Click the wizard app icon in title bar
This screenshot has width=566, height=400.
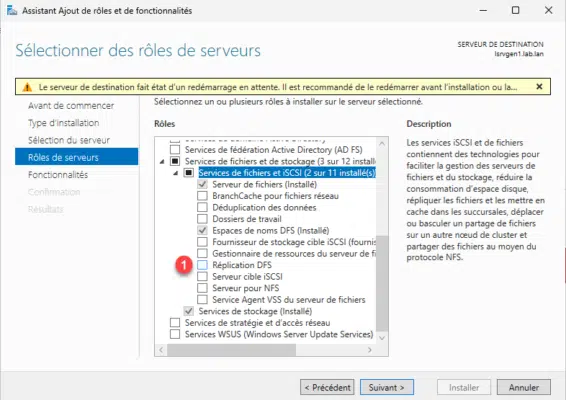pos(12,10)
